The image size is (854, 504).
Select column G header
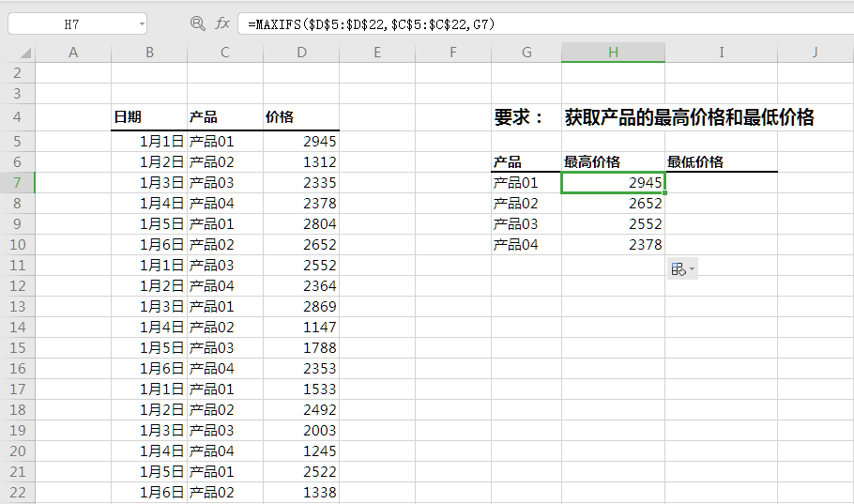coord(526,53)
